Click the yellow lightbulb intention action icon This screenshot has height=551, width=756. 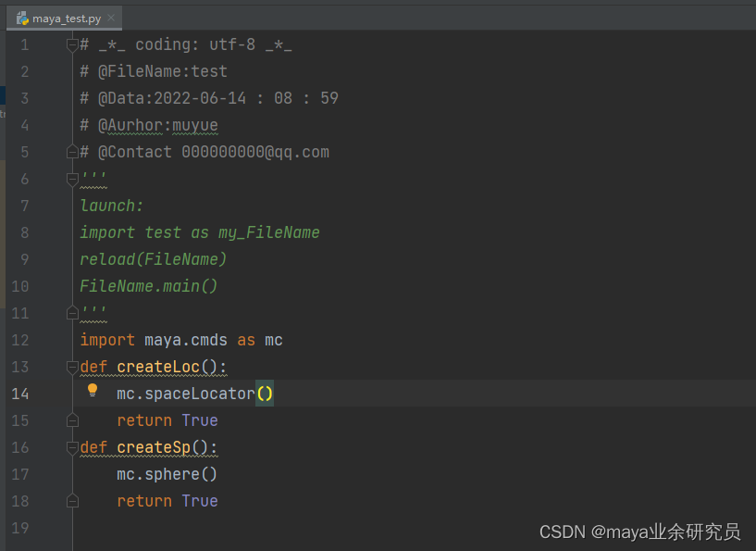pos(93,390)
